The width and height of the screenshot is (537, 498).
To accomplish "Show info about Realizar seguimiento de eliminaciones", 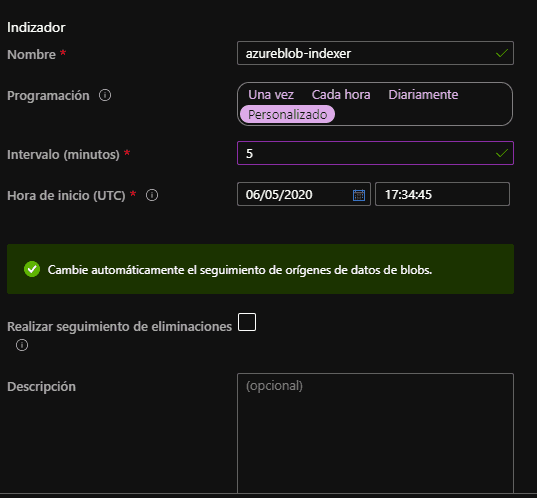I will point(22,345).
